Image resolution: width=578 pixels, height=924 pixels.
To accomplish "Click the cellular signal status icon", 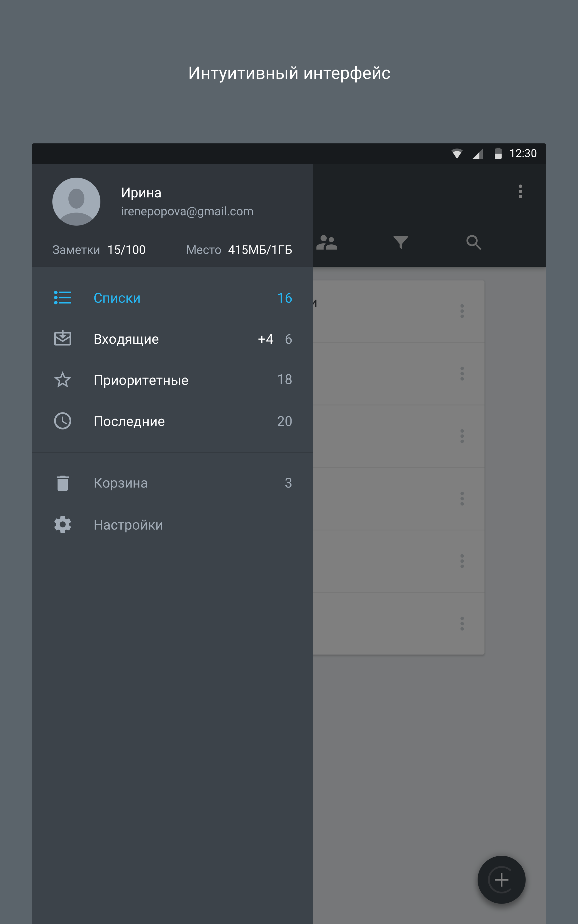I will (478, 154).
